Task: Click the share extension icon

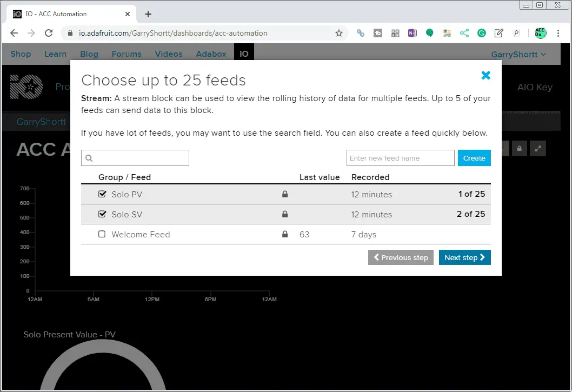Action: pos(464,33)
